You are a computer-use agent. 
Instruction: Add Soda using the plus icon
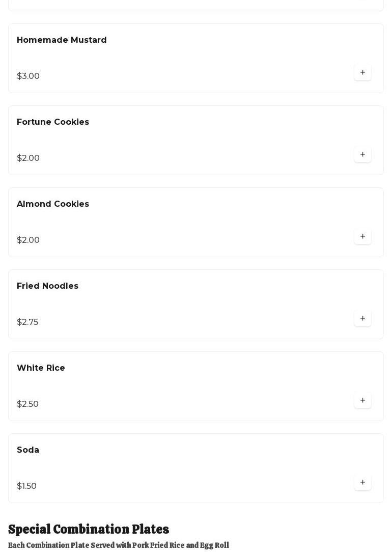[362, 483]
